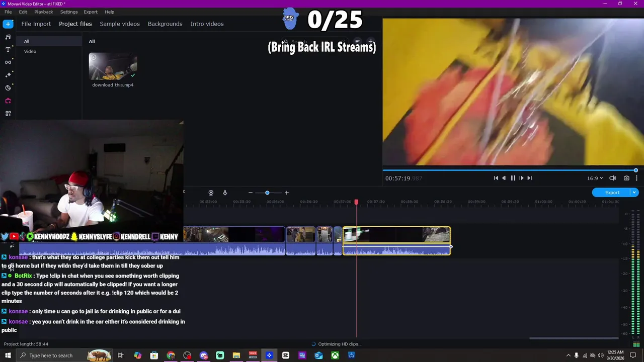The width and height of the screenshot is (644, 362).
Task: Click the preview seek bar handle
Action: pyautogui.click(x=636, y=170)
